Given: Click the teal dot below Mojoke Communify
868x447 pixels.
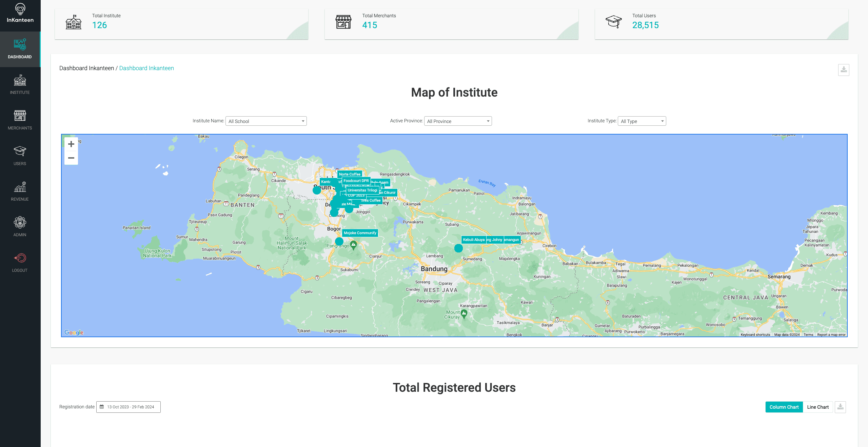Looking at the screenshot, I should pyautogui.click(x=339, y=241).
